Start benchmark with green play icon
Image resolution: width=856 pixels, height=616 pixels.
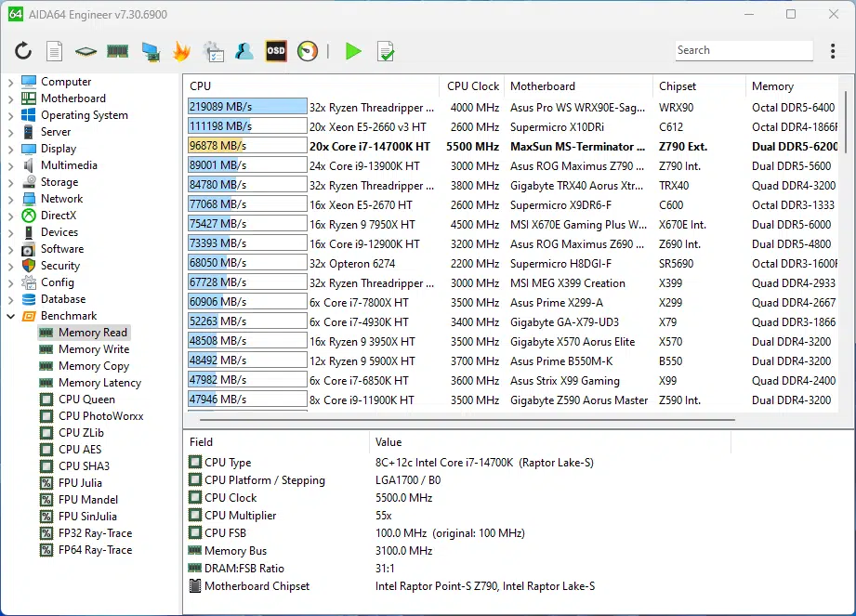pos(353,51)
